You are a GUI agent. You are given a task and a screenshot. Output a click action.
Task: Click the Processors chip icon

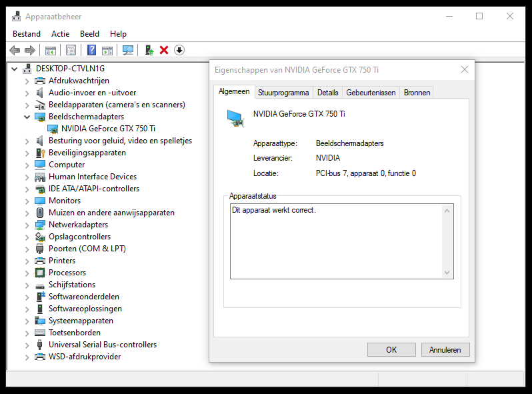pyautogui.click(x=40, y=273)
